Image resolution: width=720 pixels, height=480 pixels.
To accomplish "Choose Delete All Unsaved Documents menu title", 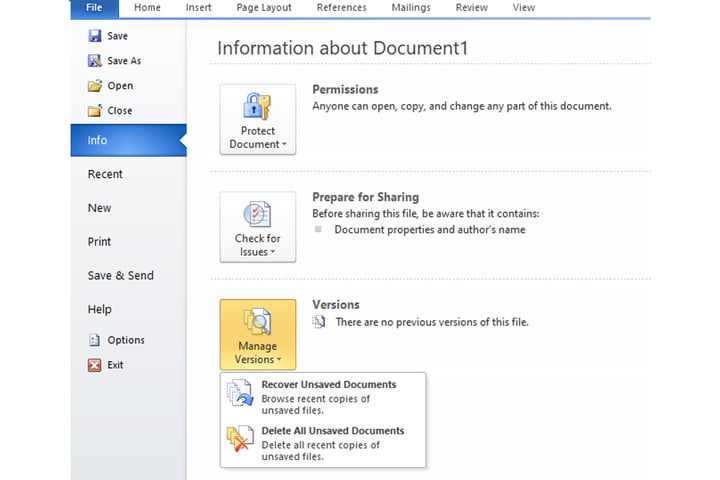I will 333,431.
